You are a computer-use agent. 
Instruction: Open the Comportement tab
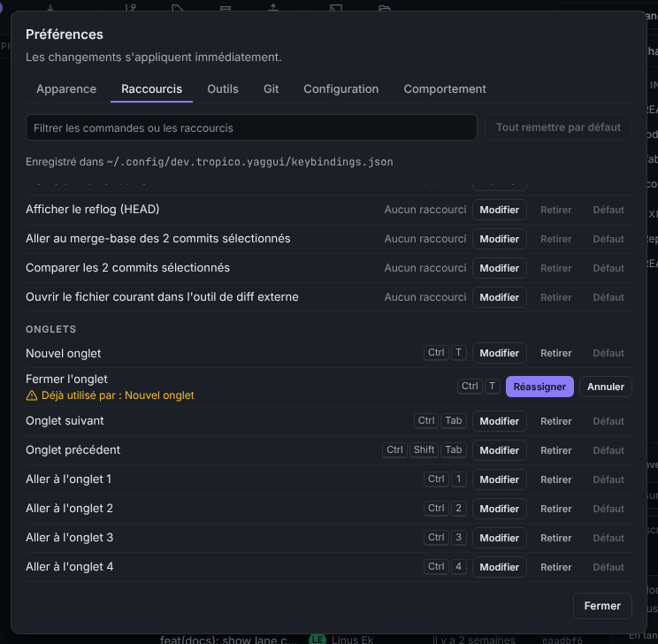445,89
